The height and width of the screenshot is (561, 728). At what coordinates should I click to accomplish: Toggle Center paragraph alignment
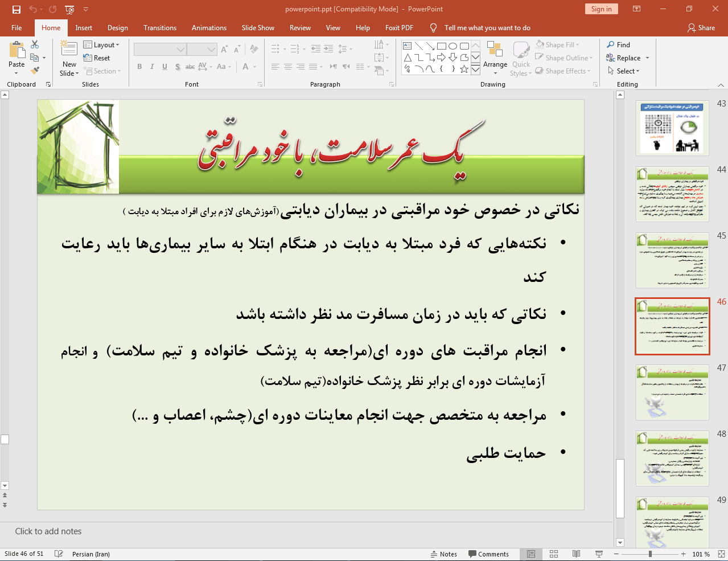[x=288, y=67]
